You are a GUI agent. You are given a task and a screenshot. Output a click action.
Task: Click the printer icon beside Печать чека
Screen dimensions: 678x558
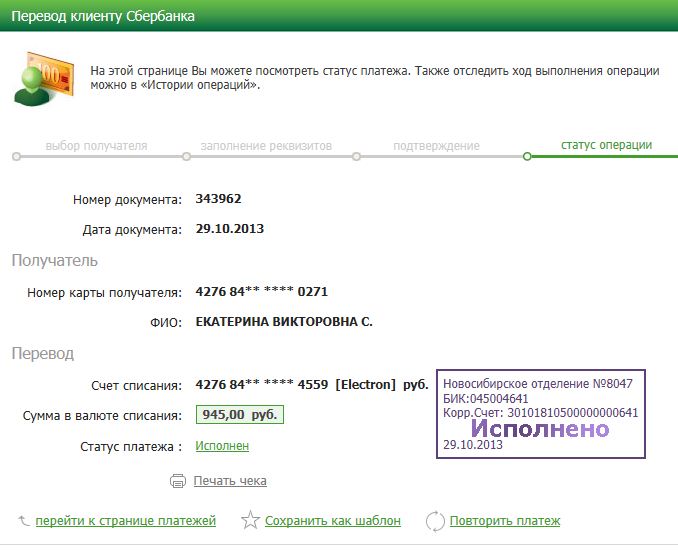pyautogui.click(x=178, y=481)
